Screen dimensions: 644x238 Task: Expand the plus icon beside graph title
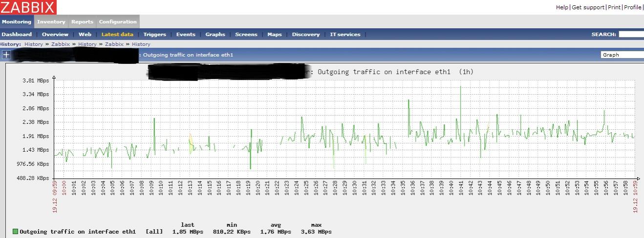[x=6, y=55]
